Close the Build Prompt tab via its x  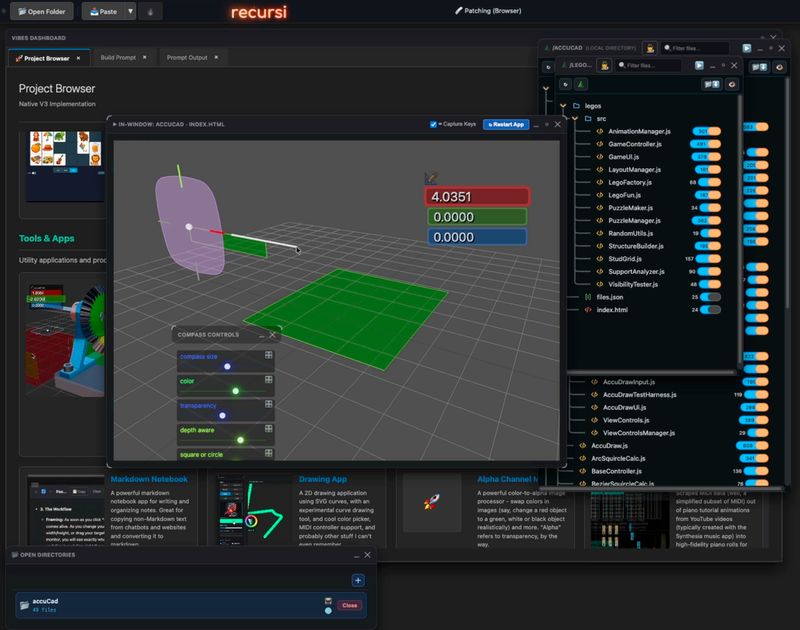click(x=145, y=58)
